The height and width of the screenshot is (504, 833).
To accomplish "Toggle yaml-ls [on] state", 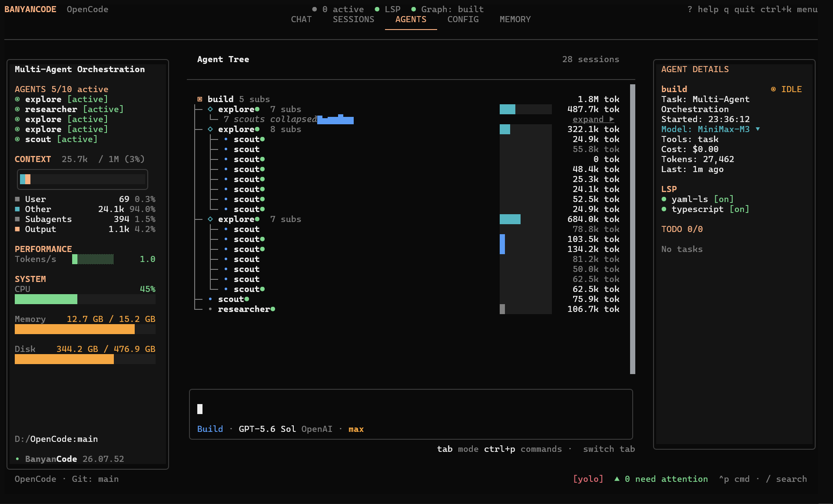I will 724,199.
